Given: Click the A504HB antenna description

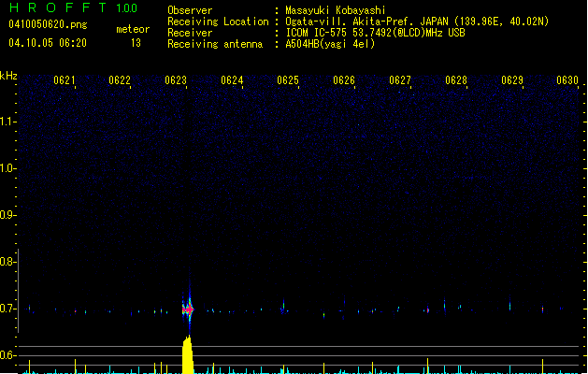Looking at the screenshot, I should click(x=331, y=44).
